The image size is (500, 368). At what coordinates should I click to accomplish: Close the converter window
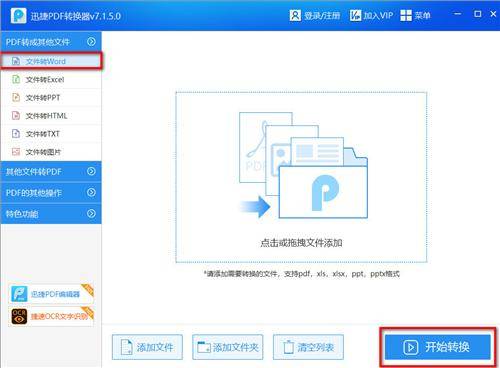[x=493, y=14]
